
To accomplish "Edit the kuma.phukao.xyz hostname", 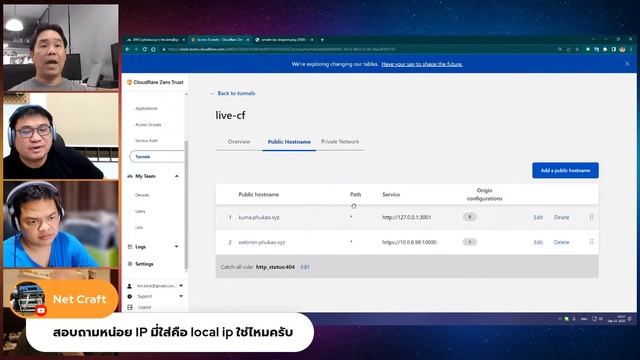I will [x=538, y=218].
